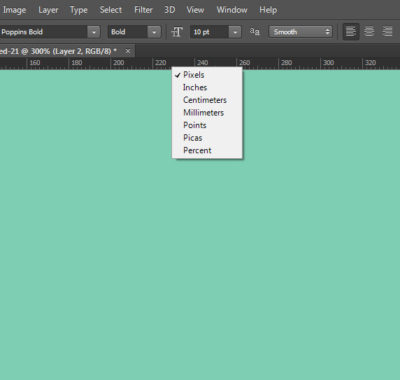Open the Image menu

[14, 10]
